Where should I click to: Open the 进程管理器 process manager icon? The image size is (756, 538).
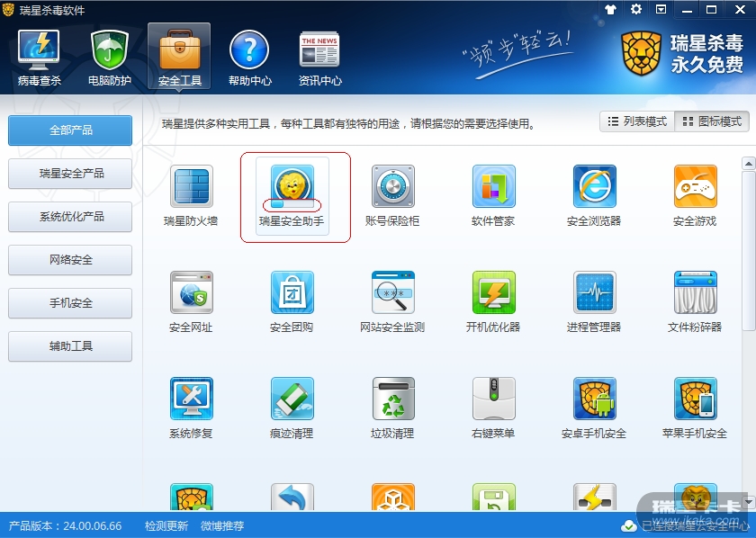coord(595,292)
